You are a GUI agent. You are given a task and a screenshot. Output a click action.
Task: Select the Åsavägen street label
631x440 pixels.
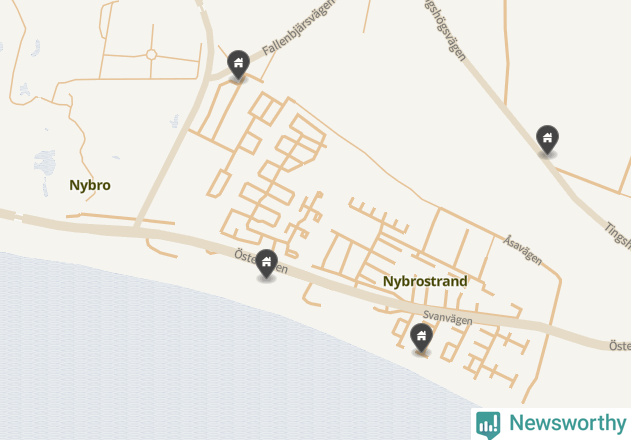tap(523, 250)
